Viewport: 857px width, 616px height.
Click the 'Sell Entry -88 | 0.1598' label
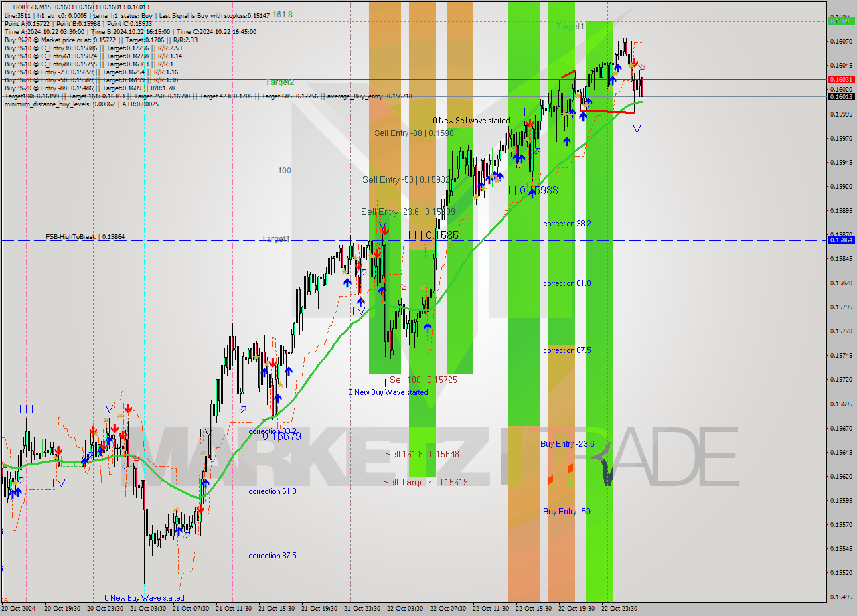(x=414, y=133)
